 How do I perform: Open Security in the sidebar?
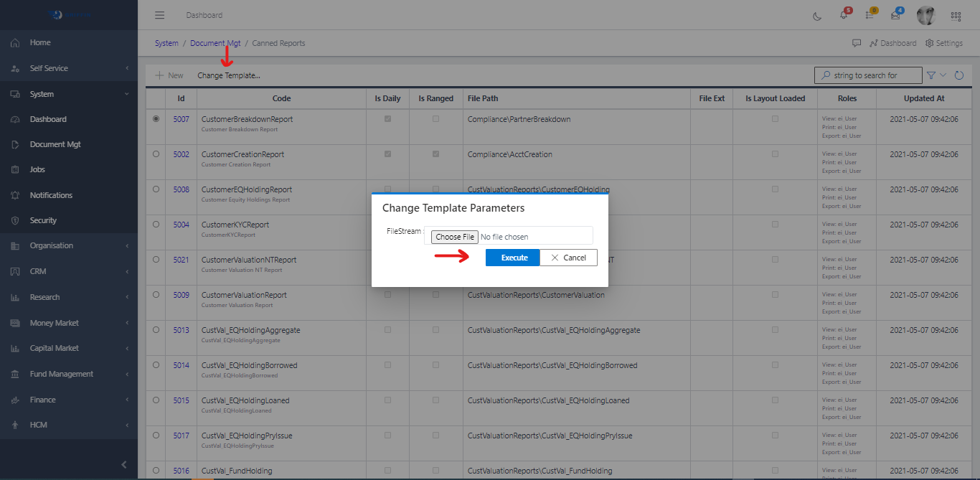click(43, 220)
